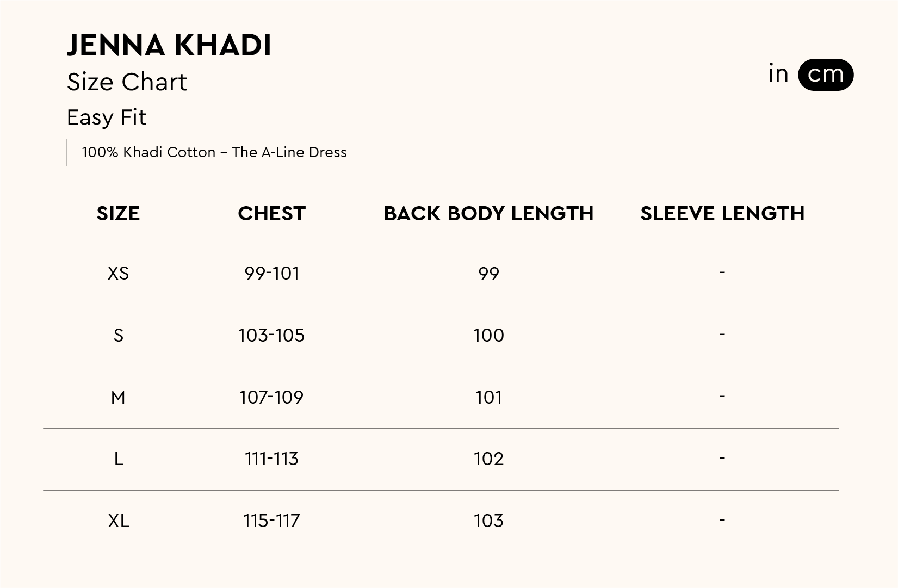The height and width of the screenshot is (588, 898).
Task: Click the CHEST column header
Action: coord(271,214)
